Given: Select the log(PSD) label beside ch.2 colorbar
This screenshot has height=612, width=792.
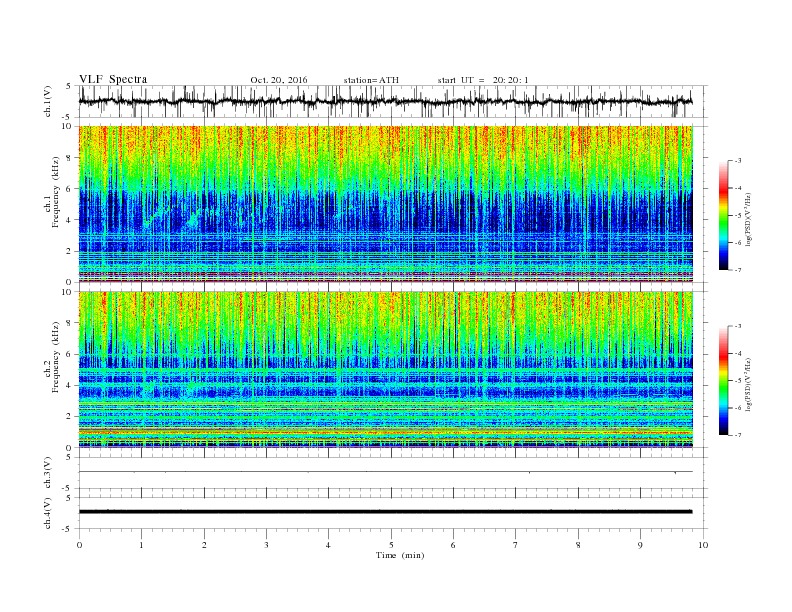Looking at the screenshot, I should 749,385.
